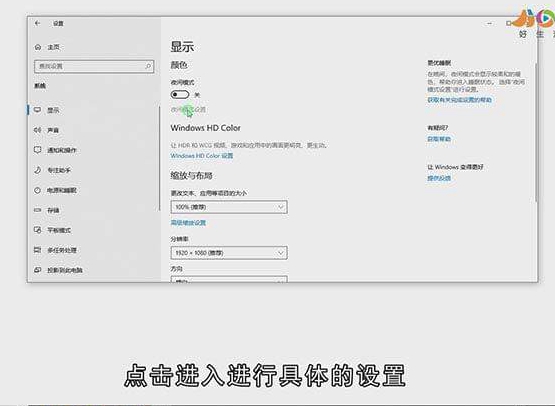
Task: Click the 提供反馈 link under 让 Windows 变得更好
Action: [439, 178]
